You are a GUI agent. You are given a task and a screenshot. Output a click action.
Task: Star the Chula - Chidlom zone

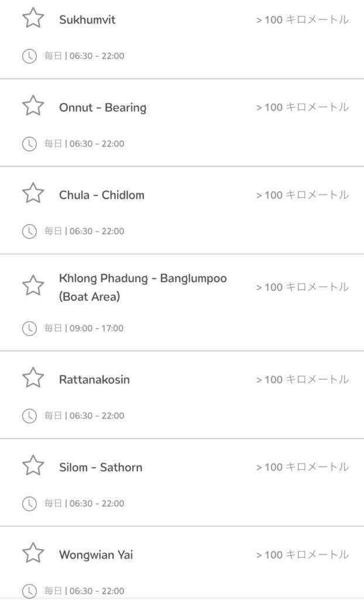(x=33, y=193)
